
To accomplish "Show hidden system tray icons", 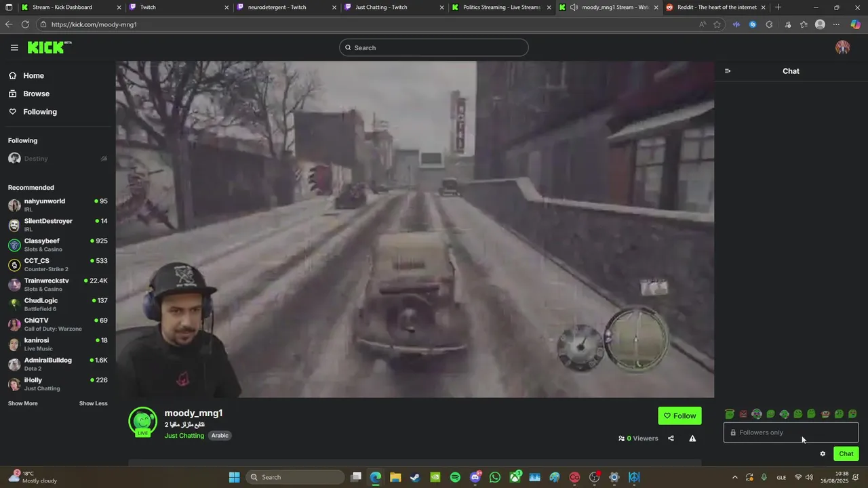I will (x=734, y=477).
